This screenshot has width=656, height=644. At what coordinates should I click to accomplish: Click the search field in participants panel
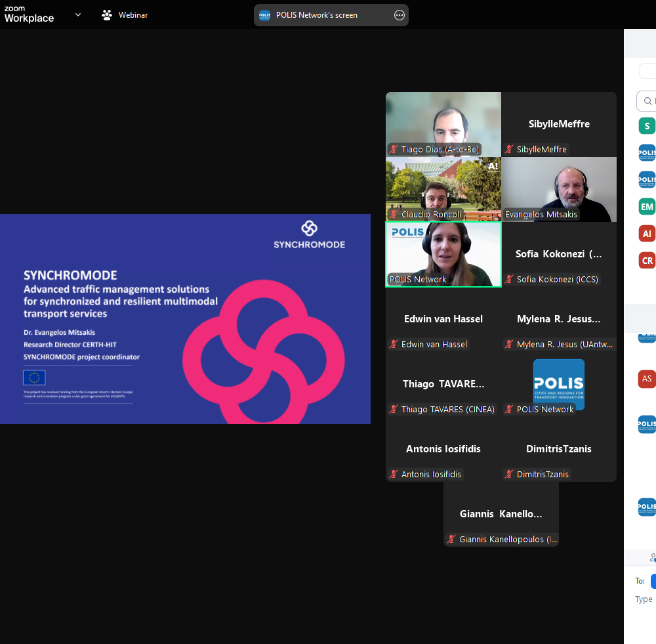pos(647,101)
